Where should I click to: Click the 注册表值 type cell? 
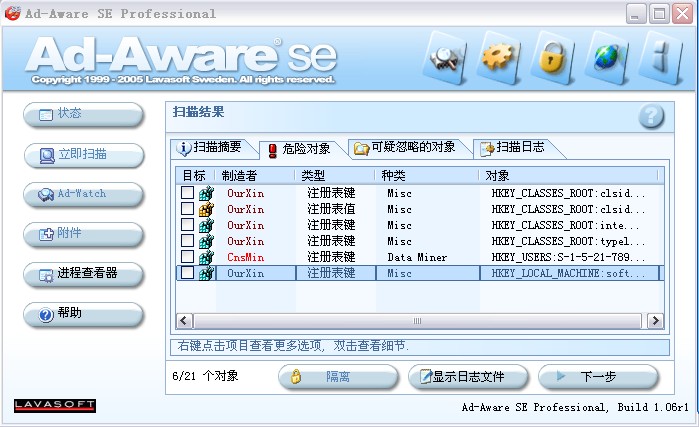(331, 209)
